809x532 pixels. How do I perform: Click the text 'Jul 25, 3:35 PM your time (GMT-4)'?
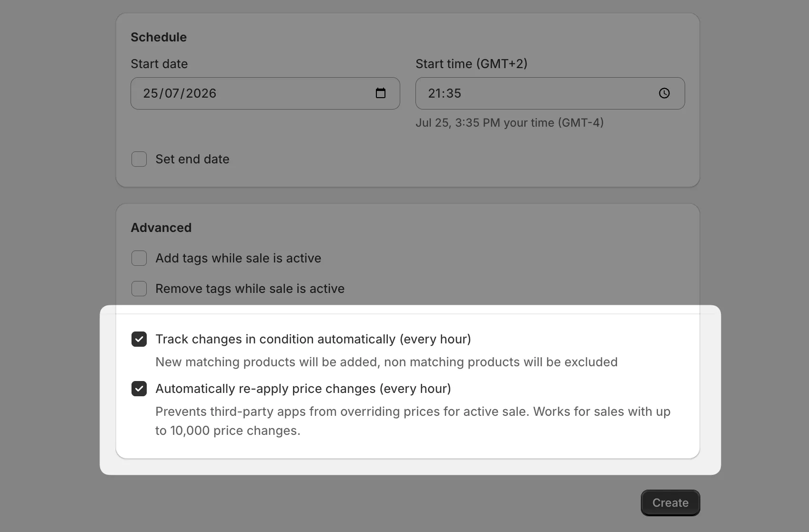[x=509, y=123]
